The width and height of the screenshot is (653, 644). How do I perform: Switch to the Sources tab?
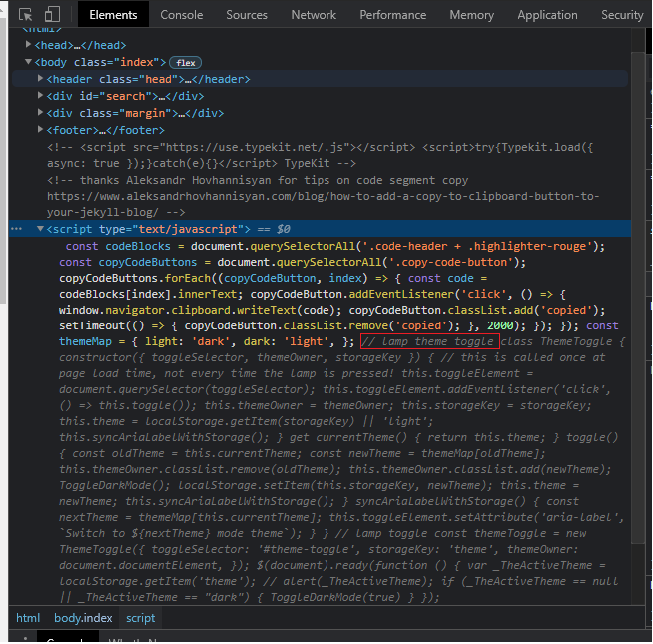(x=247, y=15)
